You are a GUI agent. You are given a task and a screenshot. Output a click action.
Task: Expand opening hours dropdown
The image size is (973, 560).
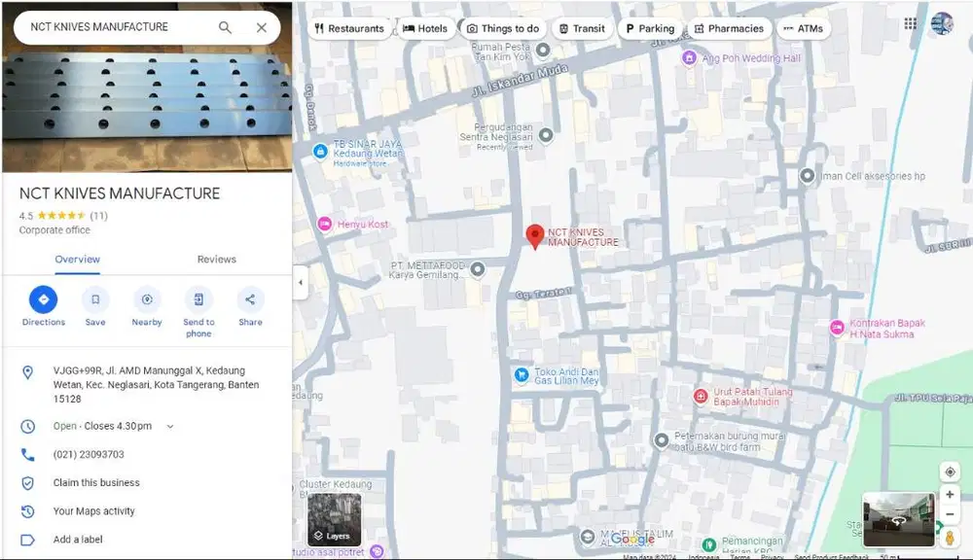coord(170,427)
